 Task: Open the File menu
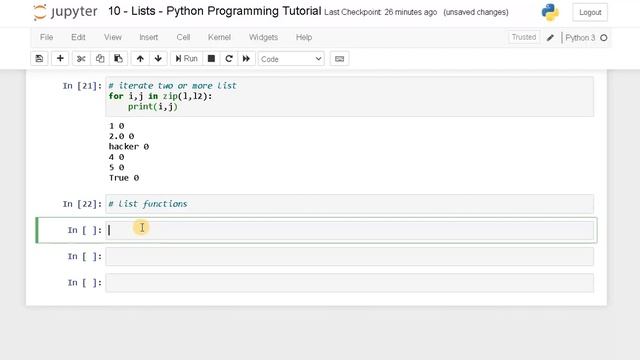47,37
